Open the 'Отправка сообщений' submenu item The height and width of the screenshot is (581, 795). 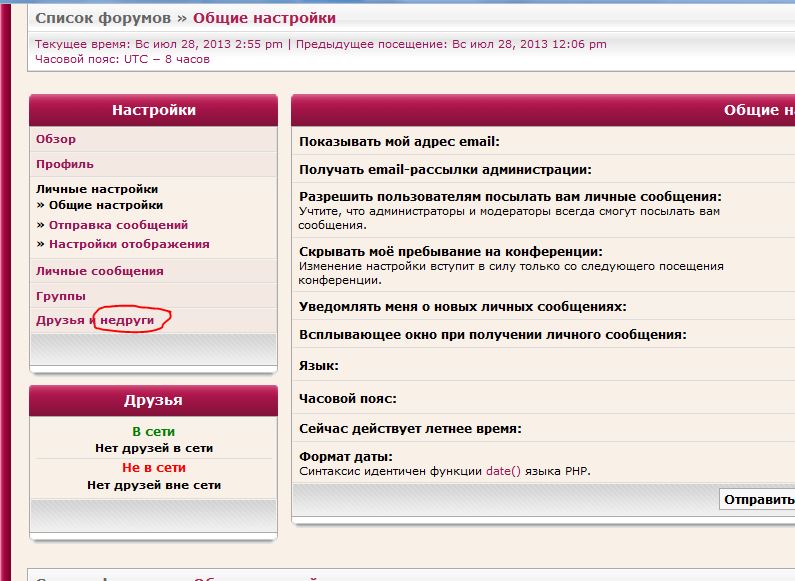tap(118, 225)
